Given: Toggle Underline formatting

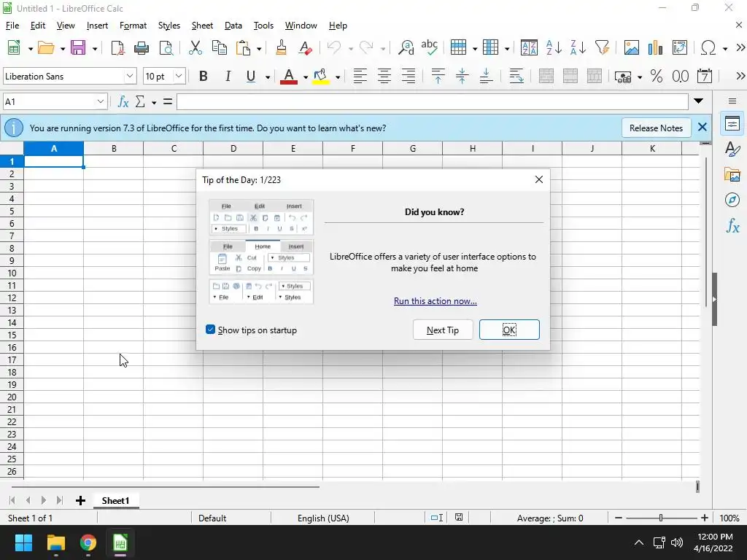Looking at the screenshot, I should point(251,76).
